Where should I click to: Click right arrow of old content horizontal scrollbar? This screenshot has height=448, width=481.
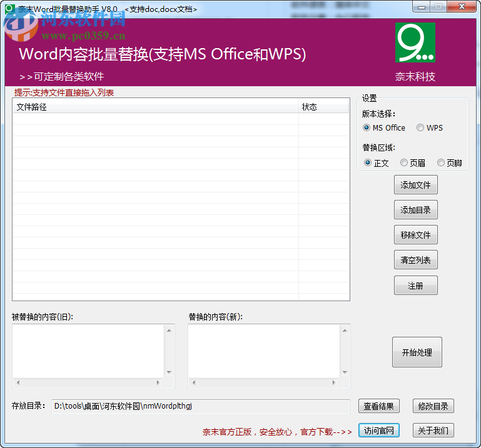pyautogui.click(x=158, y=382)
